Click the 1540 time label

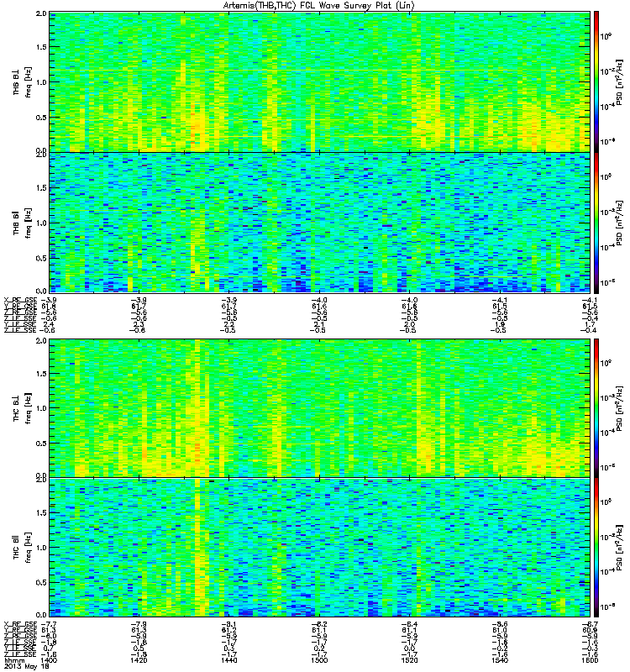(x=500, y=660)
